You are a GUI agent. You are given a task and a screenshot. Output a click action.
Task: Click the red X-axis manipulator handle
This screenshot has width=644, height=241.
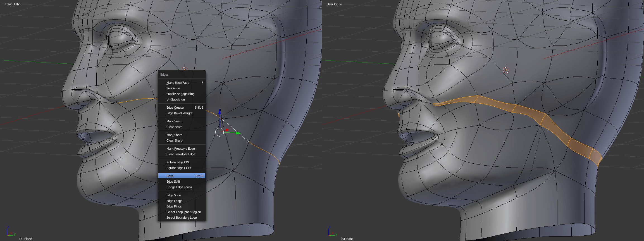(227, 130)
